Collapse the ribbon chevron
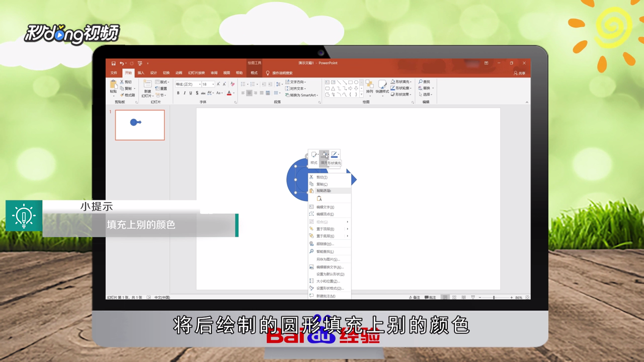 527,102
